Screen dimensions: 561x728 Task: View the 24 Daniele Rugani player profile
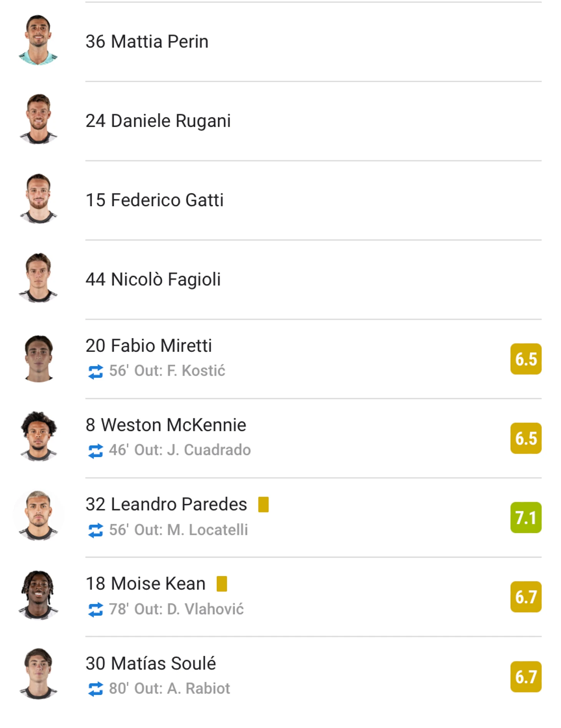coord(280,121)
